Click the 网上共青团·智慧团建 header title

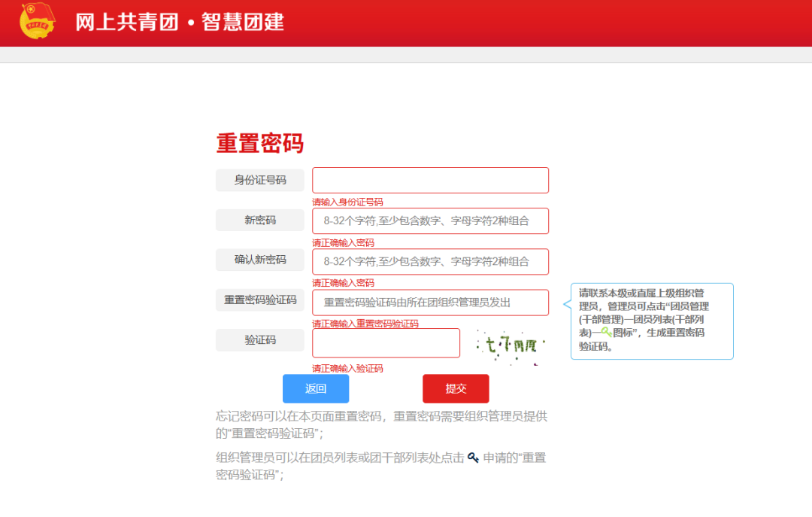pyautogui.click(x=180, y=22)
